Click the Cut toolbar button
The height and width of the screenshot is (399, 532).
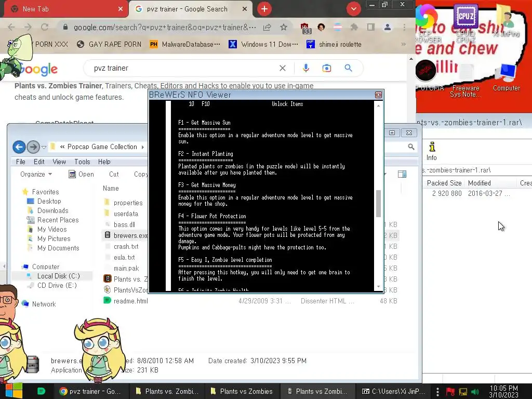point(114,174)
